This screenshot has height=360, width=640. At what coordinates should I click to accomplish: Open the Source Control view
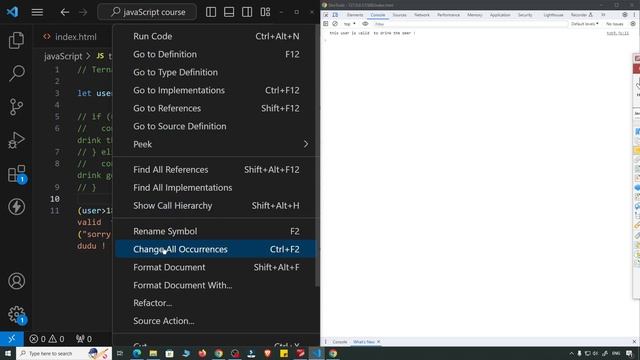16,107
